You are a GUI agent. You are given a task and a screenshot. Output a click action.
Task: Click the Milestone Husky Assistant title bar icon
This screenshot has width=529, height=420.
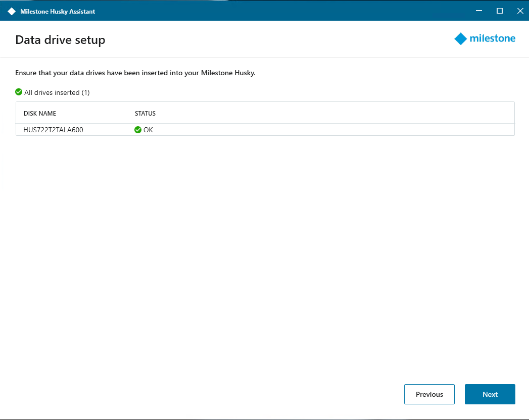pyautogui.click(x=12, y=12)
